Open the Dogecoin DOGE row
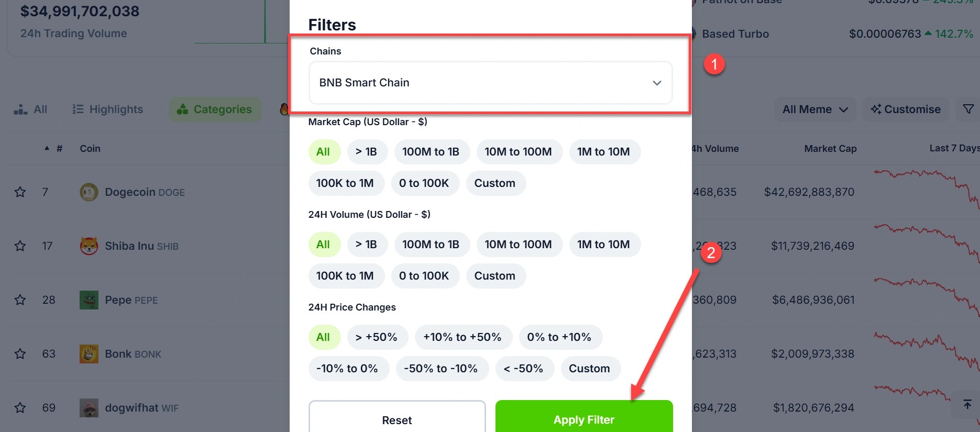 (x=144, y=192)
